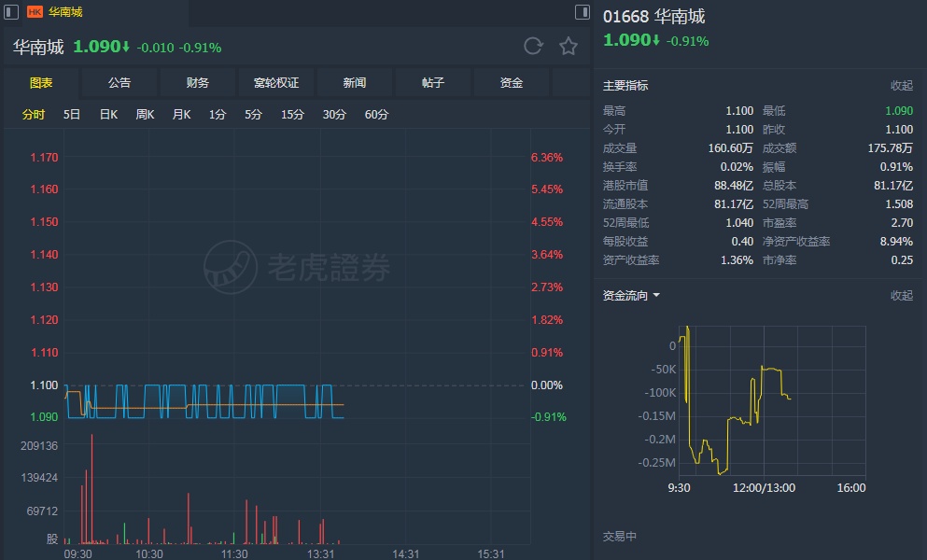This screenshot has width=927, height=560.
Task: Click the green 1.090 price axis label
Action: 44,417
